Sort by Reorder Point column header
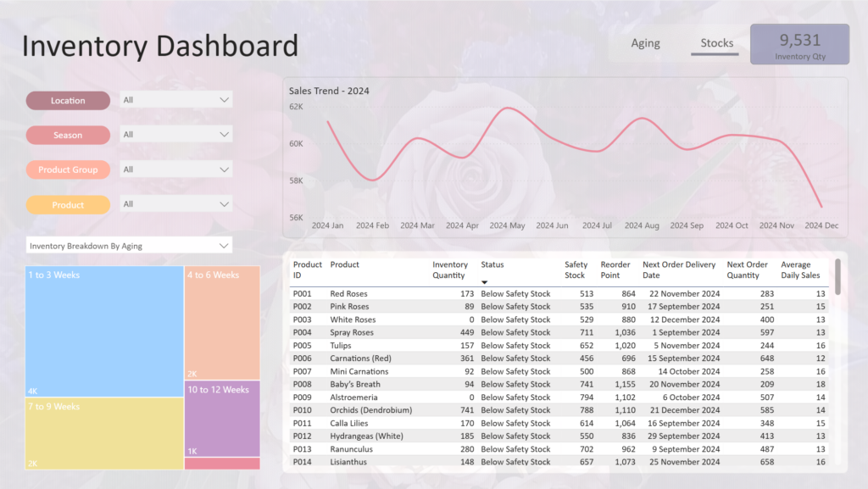This screenshot has width=868, height=489. point(615,270)
